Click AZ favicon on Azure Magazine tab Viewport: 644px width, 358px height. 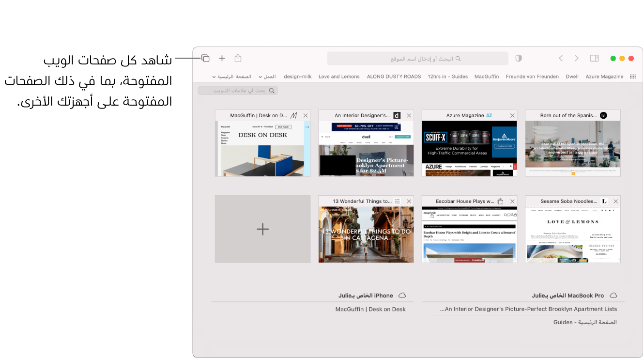(x=489, y=116)
